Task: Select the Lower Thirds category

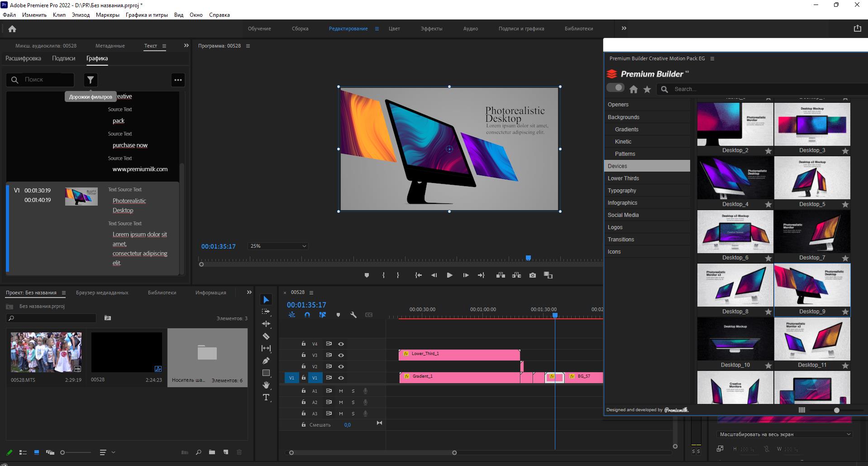Action: coord(647,178)
